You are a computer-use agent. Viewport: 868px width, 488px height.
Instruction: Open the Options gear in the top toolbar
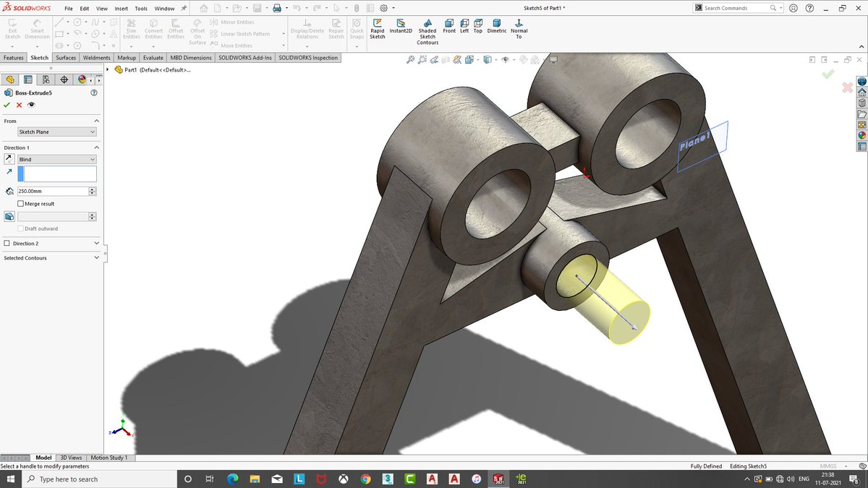383,8
